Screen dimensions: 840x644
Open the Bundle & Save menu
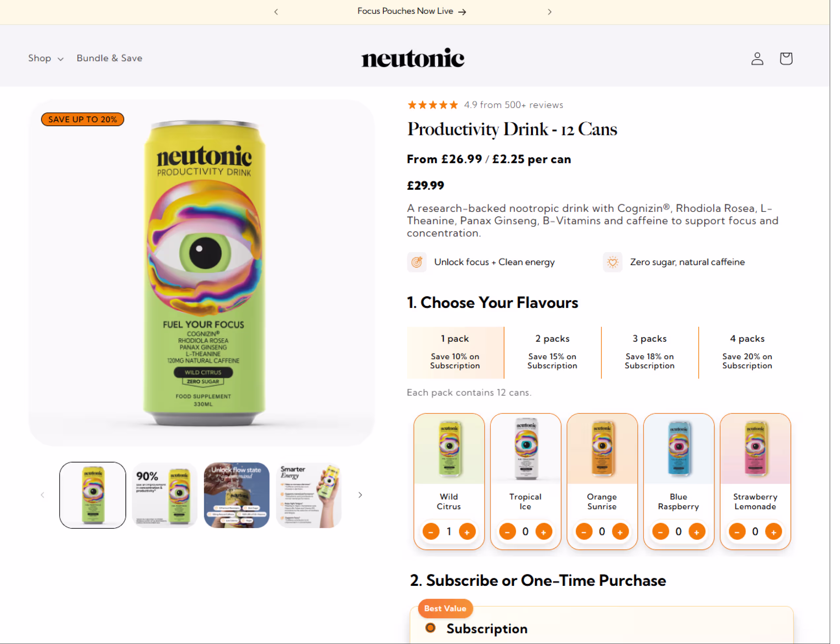[x=109, y=58]
